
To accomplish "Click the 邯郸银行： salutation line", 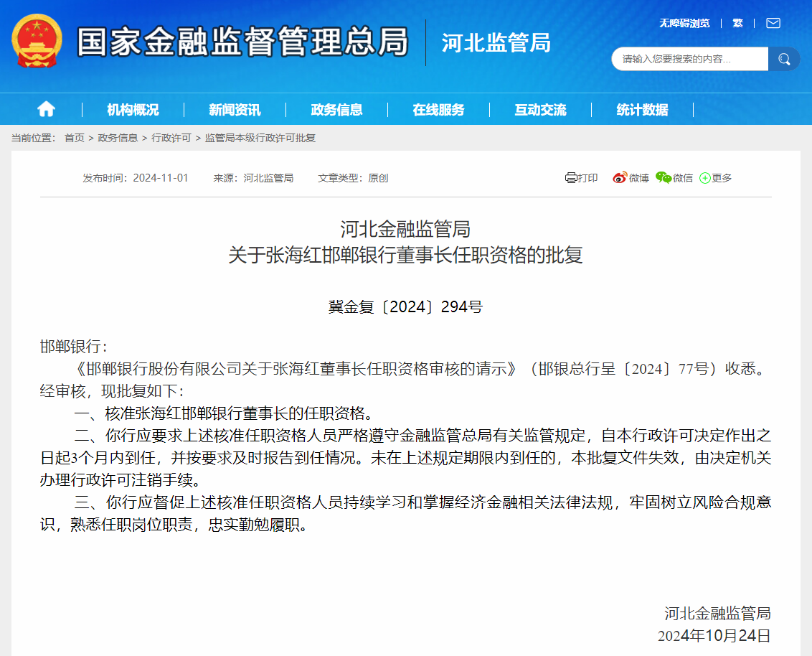I will tap(73, 346).
